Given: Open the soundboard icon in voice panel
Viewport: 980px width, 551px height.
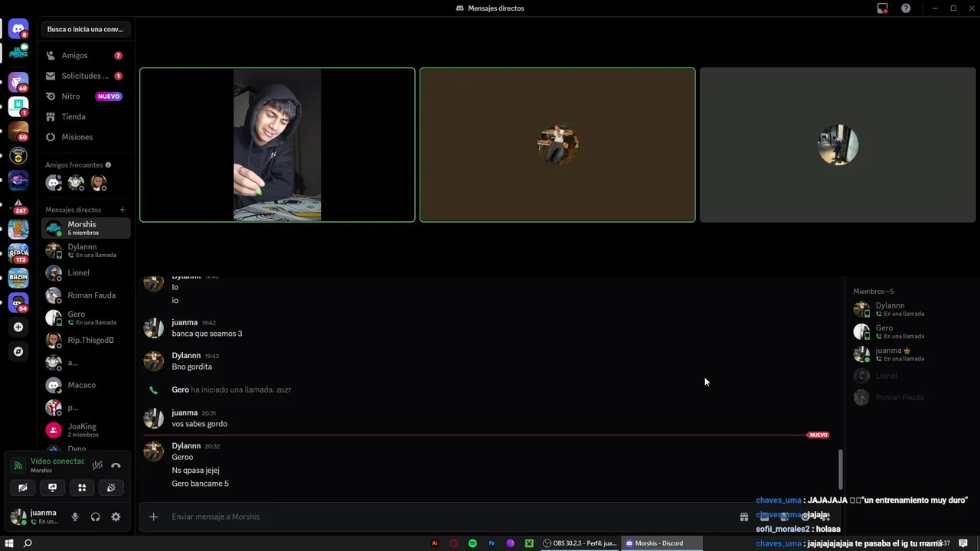Looking at the screenshot, I should (112, 487).
